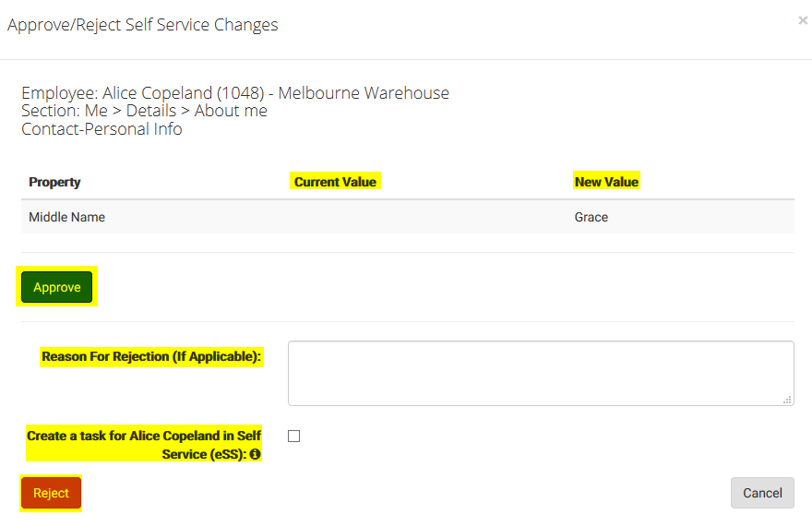Viewport: 812px width, 527px height.
Task: Close the Approve/Reject dialog with the X
Action: point(803,20)
